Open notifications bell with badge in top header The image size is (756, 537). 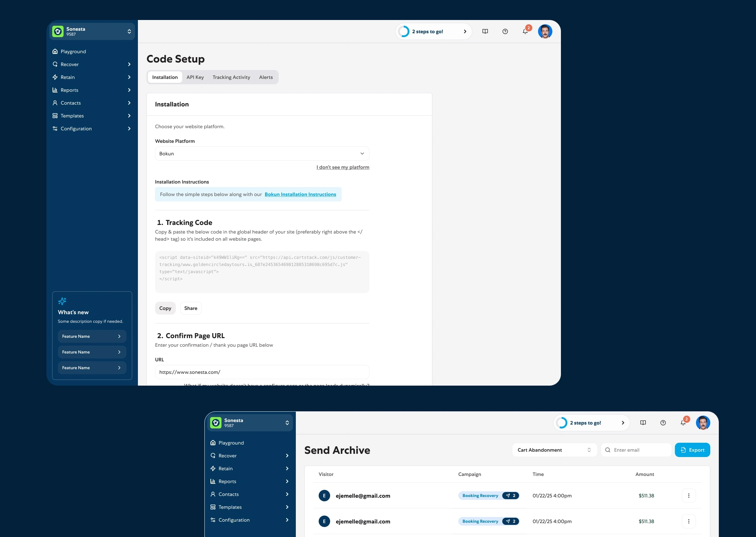[525, 31]
